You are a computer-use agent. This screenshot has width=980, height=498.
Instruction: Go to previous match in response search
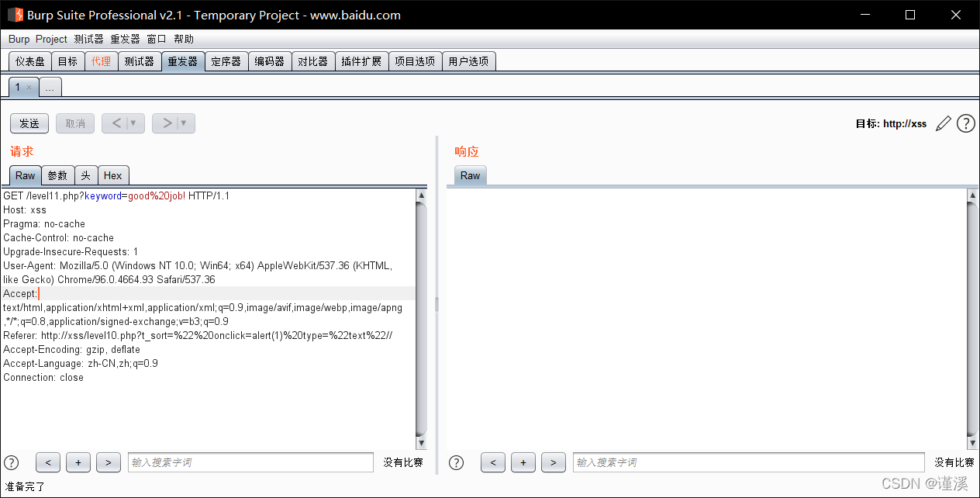(x=493, y=462)
